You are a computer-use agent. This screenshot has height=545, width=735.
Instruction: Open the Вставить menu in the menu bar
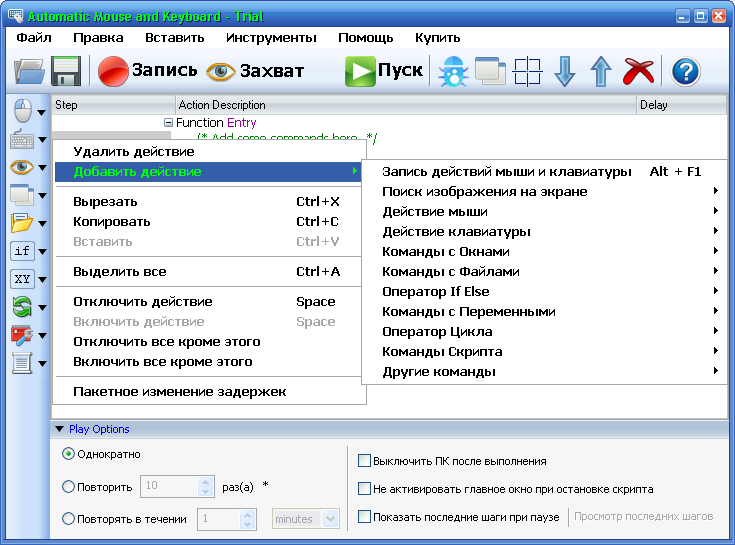coord(174,37)
